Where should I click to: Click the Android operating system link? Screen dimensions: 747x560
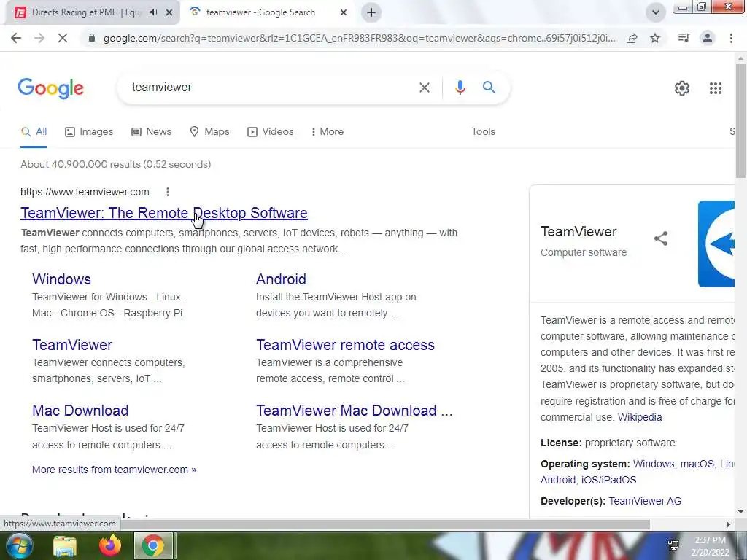pyautogui.click(x=558, y=480)
